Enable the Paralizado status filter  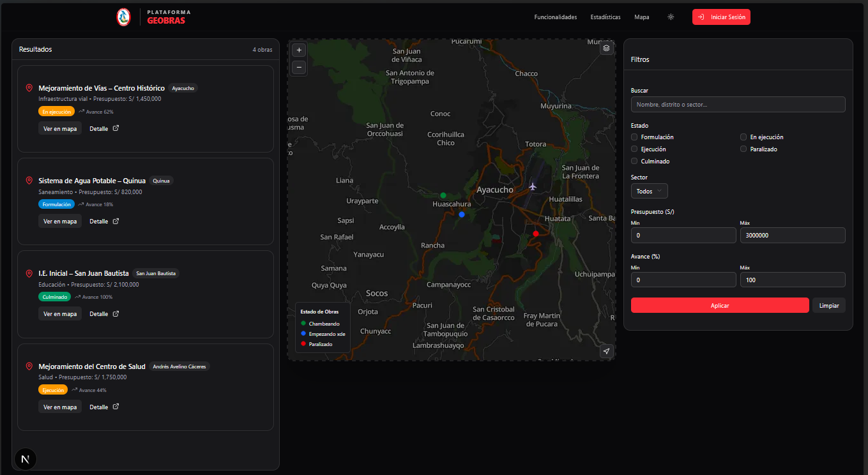pos(743,149)
